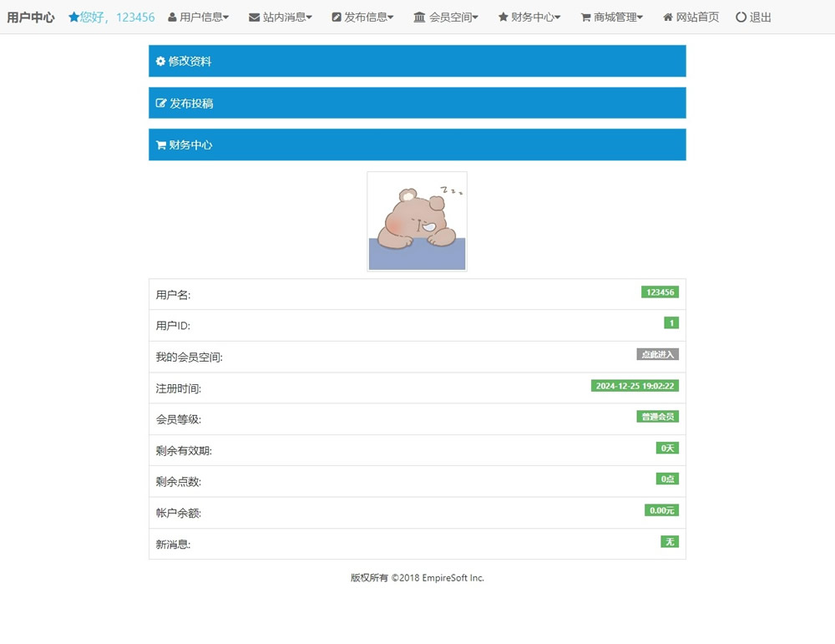Viewport: 835px width, 644px height.
Task: Open the 发布信息 navigation menu
Action: point(367,17)
